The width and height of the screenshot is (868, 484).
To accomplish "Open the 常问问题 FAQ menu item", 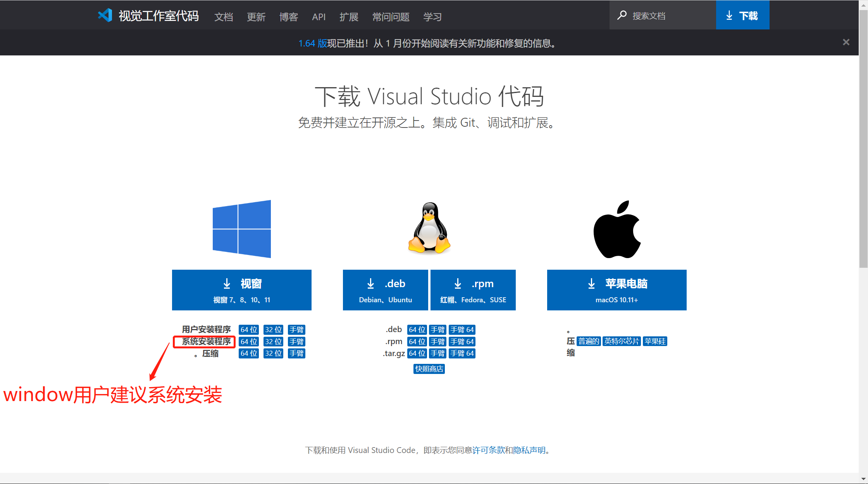I will 391,17.
